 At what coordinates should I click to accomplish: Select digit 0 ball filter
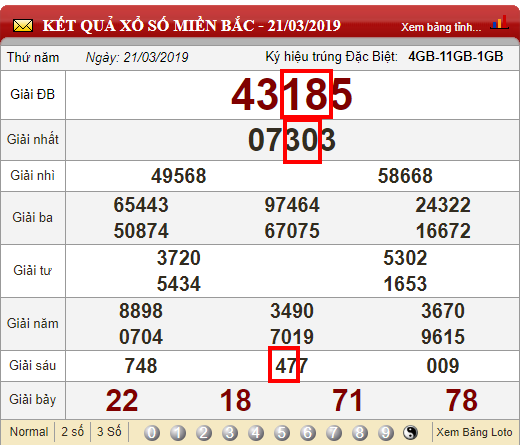152,433
